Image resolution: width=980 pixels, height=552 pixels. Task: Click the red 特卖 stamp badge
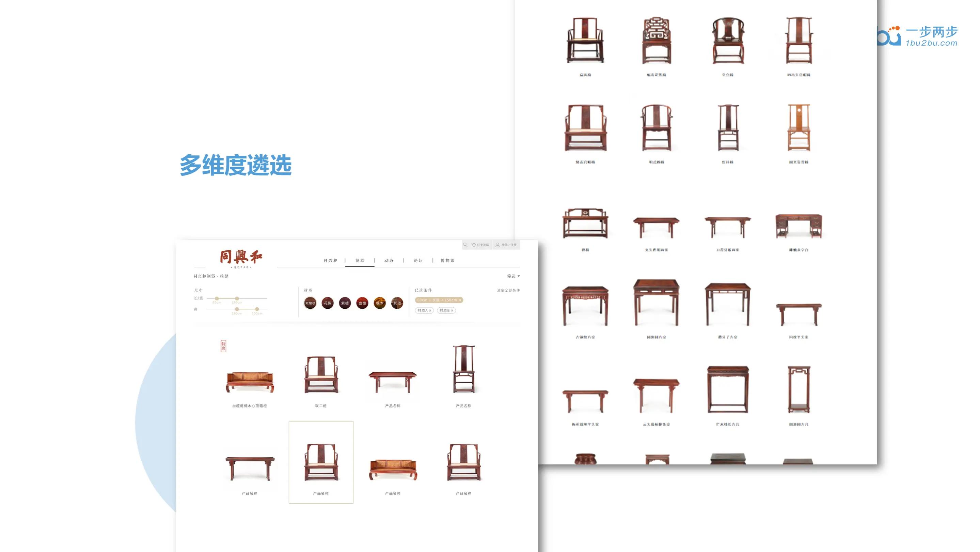223,346
